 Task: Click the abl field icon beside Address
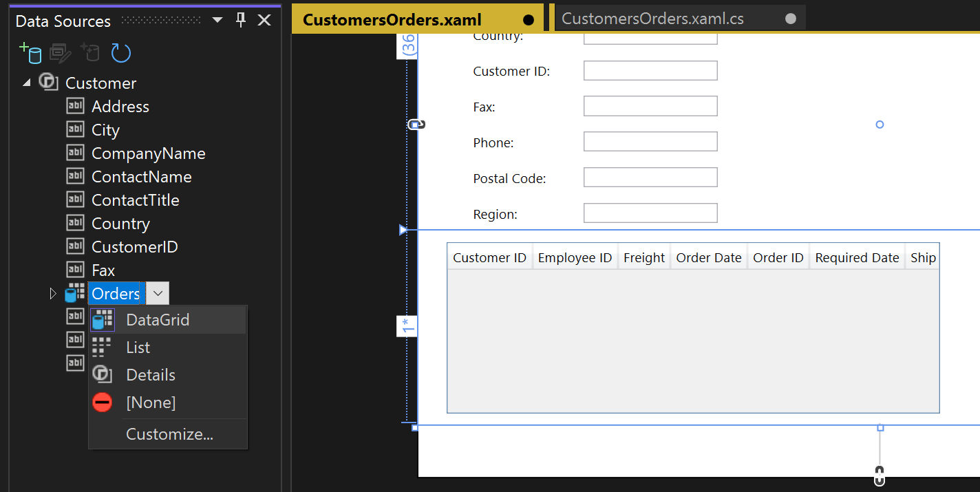coord(75,106)
